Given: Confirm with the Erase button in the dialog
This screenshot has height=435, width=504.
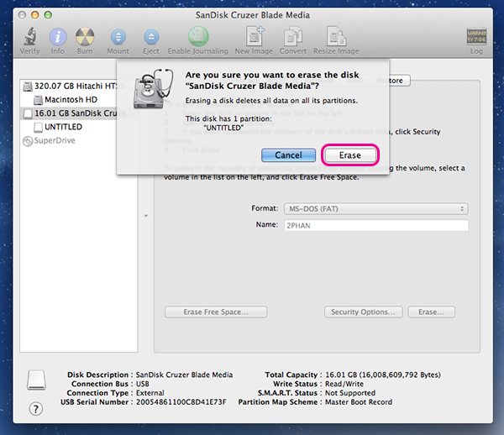Looking at the screenshot, I should point(350,155).
